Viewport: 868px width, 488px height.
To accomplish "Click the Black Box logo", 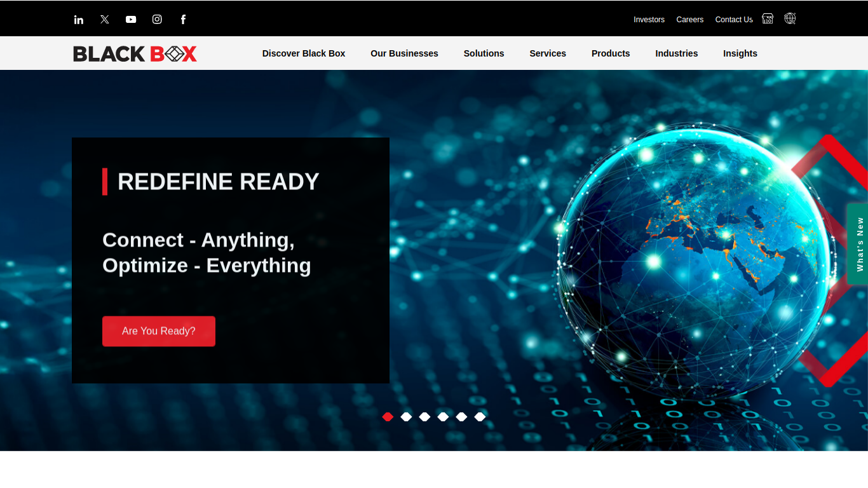I will 135,54.
